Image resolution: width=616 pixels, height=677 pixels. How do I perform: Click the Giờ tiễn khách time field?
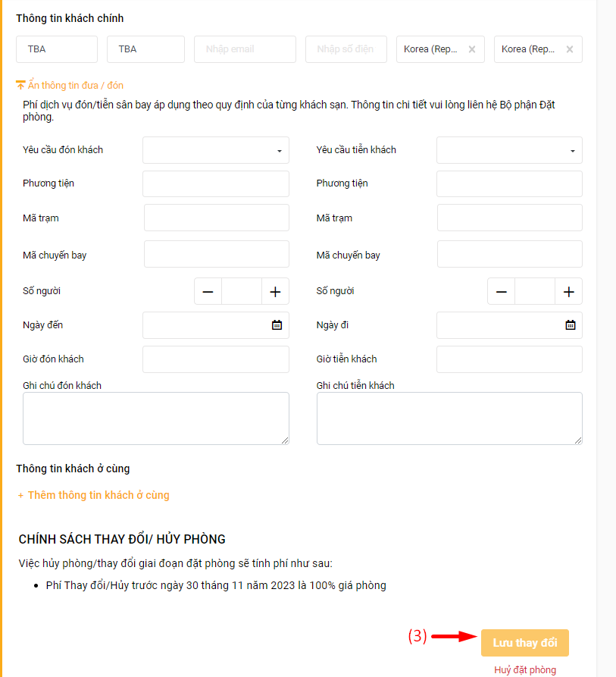[x=509, y=359]
